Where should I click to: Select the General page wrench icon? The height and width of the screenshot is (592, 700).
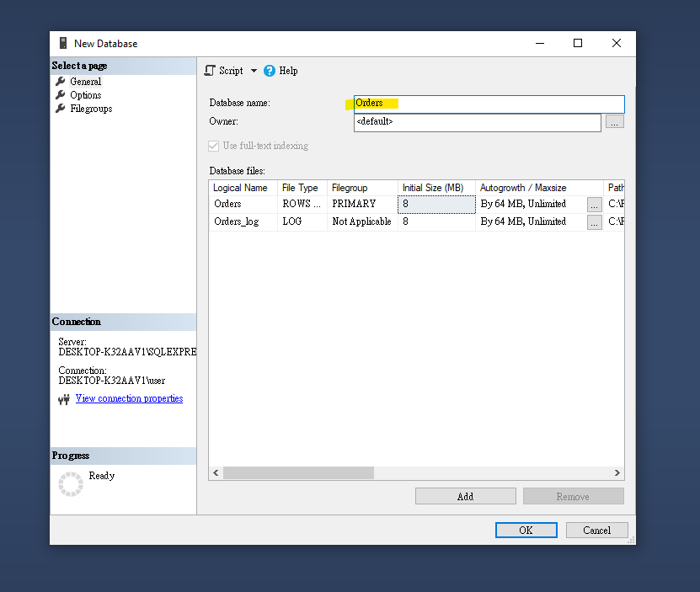pyautogui.click(x=61, y=82)
